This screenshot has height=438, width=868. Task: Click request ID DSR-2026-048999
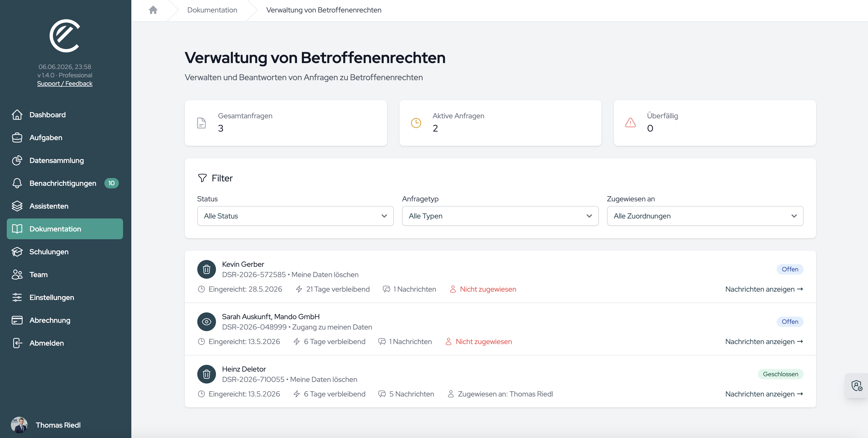(254, 327)
